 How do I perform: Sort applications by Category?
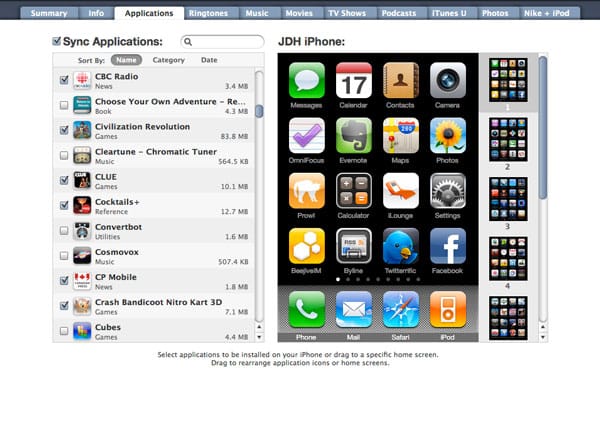[x=168, y=60]
